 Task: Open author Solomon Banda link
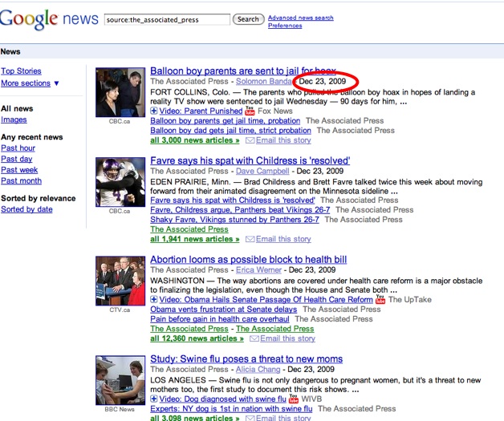tap(263, 81)
